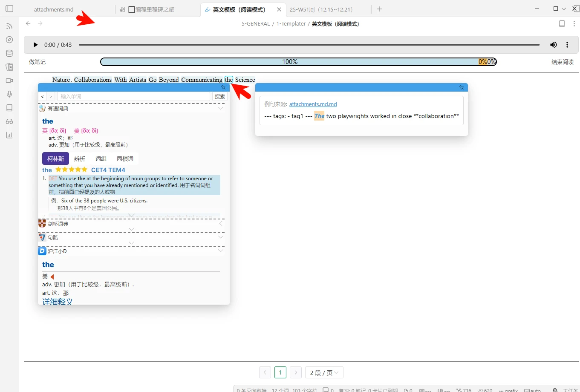Open the RSS feed ribbon icon
The width and height of the screenshot is (580, 392).
point(9,26)
